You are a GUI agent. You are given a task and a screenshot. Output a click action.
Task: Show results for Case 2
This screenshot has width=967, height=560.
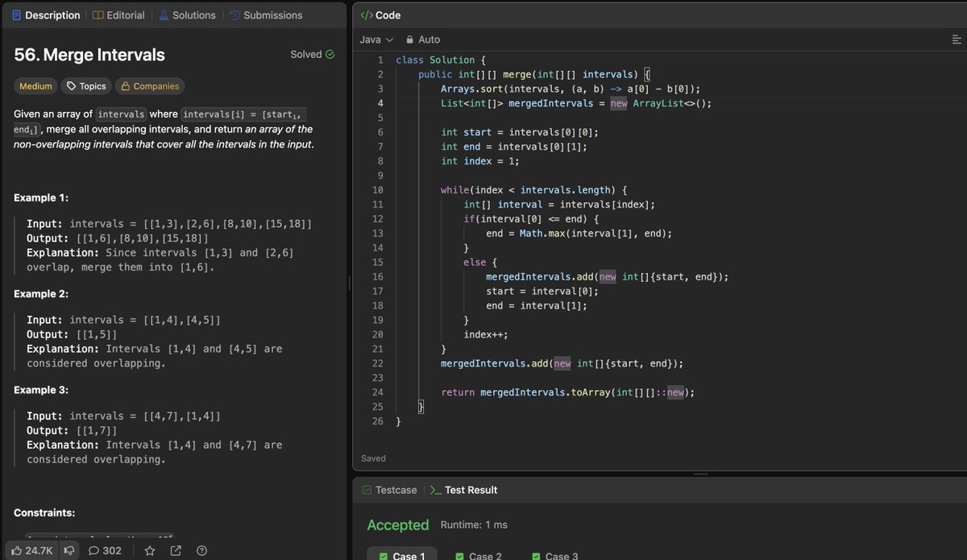[x=478, y=555]
